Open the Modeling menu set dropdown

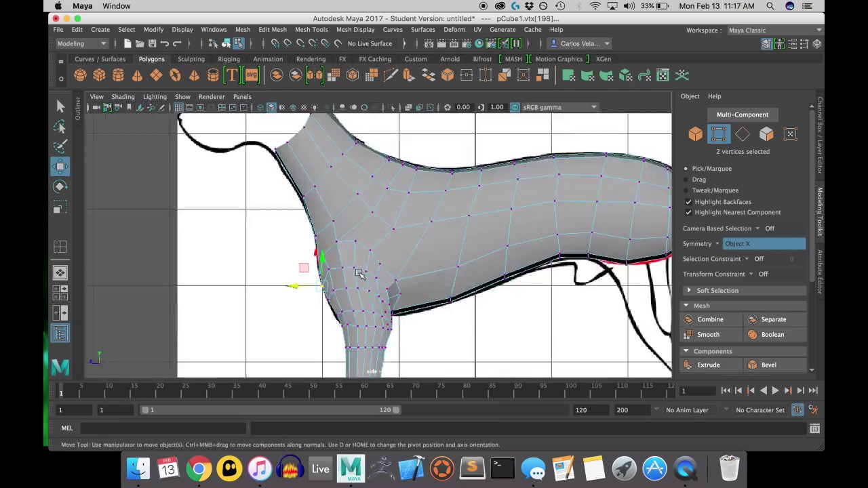point(81,43)
